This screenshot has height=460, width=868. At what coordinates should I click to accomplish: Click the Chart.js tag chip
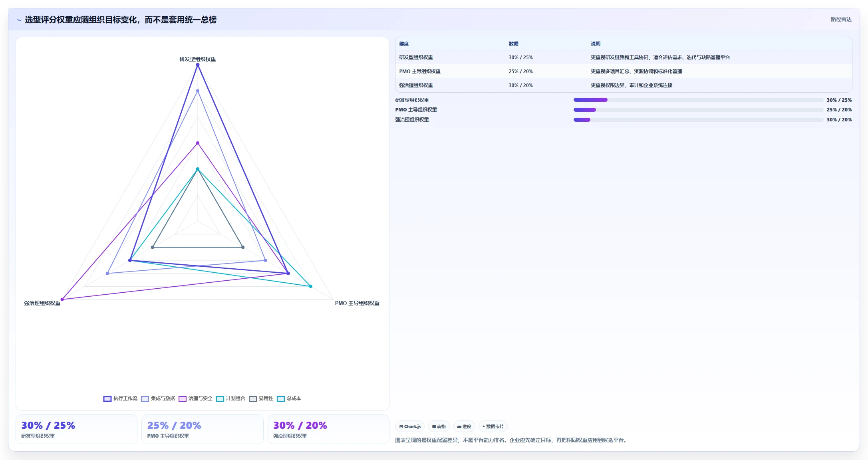click(x=410, y=426)
